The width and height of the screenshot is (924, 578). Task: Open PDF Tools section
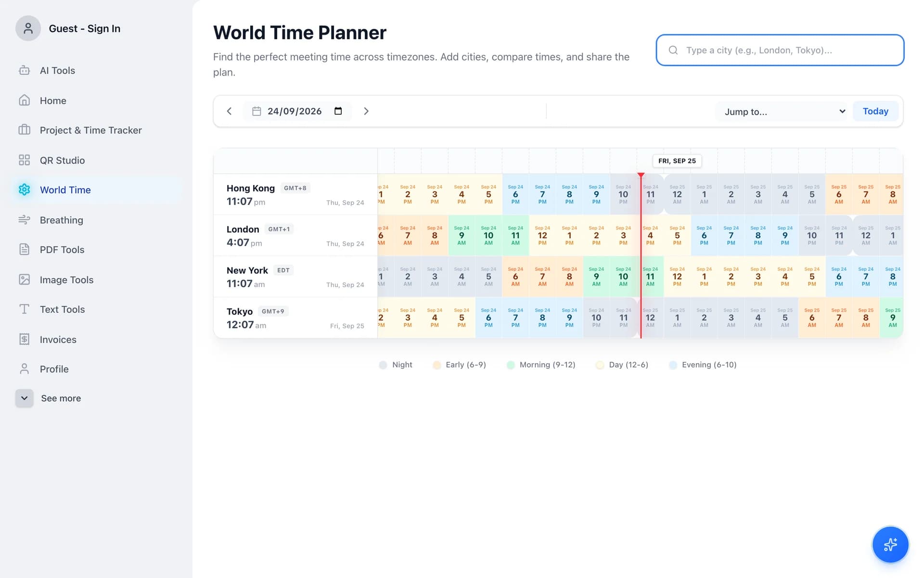(x=62, y=250)
